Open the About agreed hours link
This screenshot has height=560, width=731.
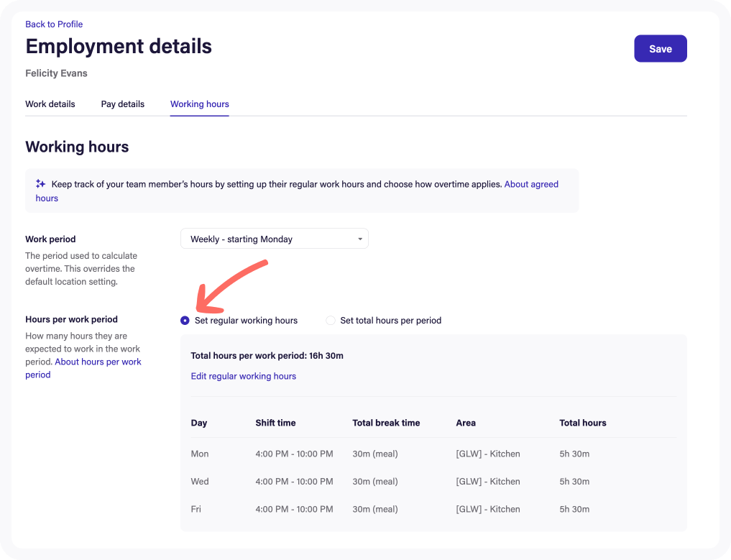531,184
